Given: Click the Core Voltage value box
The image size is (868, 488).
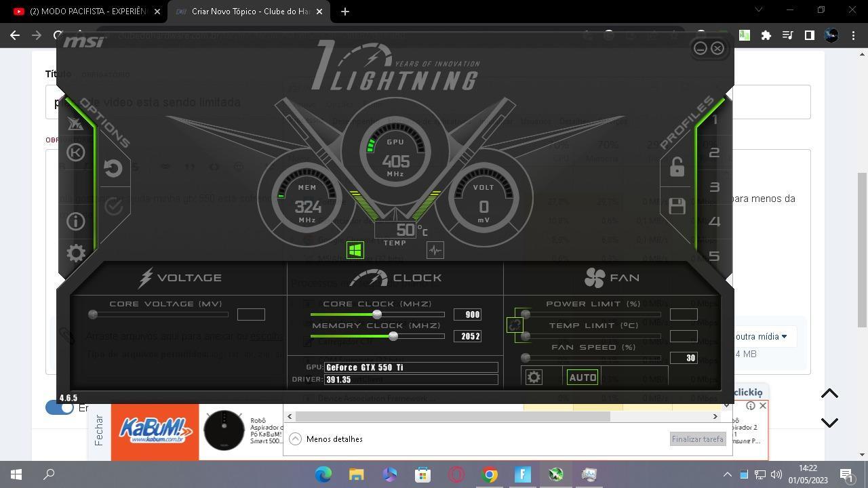Looking at the screenshot, I should click(x=251, y=314).
